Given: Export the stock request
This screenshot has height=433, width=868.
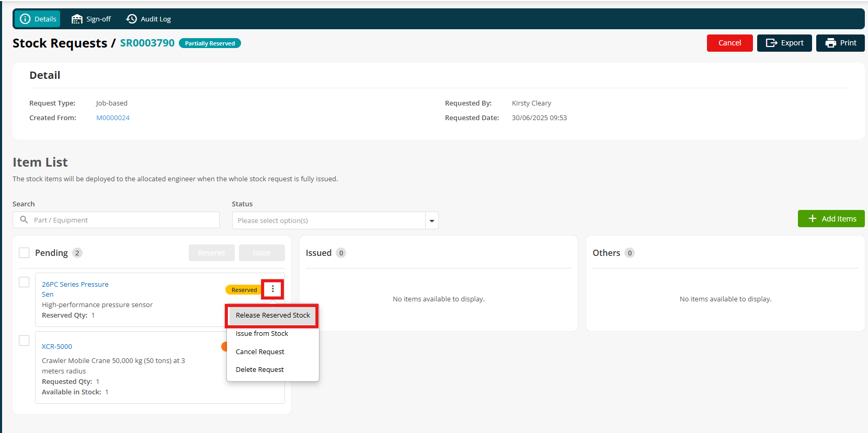Looking at the screenshot, I should pos(784,43).
